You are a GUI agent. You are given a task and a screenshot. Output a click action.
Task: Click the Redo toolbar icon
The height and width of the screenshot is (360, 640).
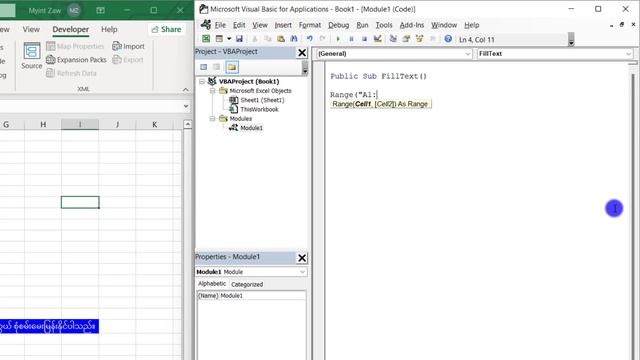[322, 39]
